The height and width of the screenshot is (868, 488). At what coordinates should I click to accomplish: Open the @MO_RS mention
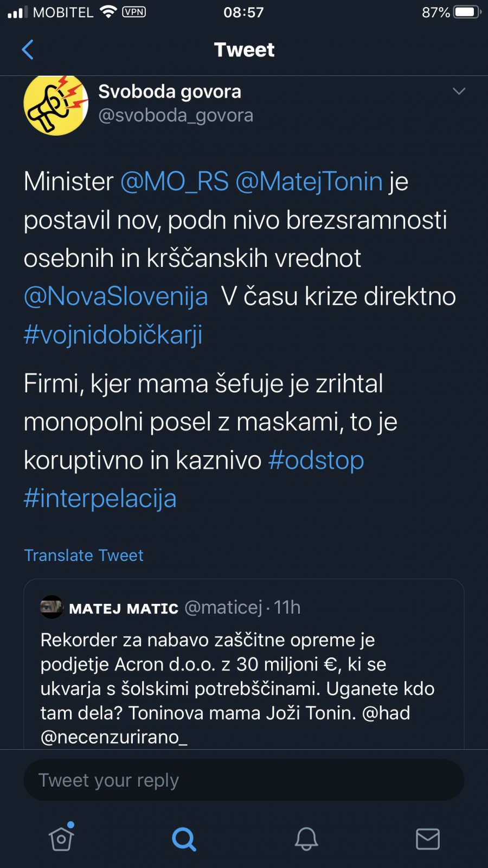point(175,182)
